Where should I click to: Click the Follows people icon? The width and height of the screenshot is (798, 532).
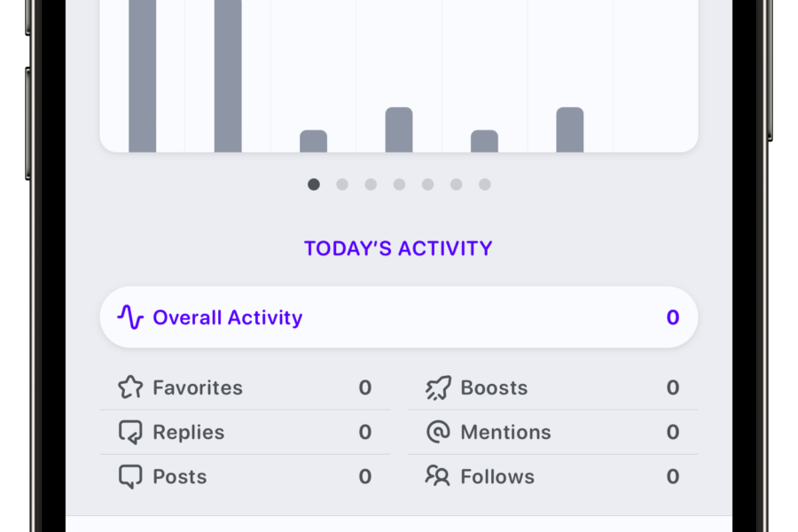point(438,476)
